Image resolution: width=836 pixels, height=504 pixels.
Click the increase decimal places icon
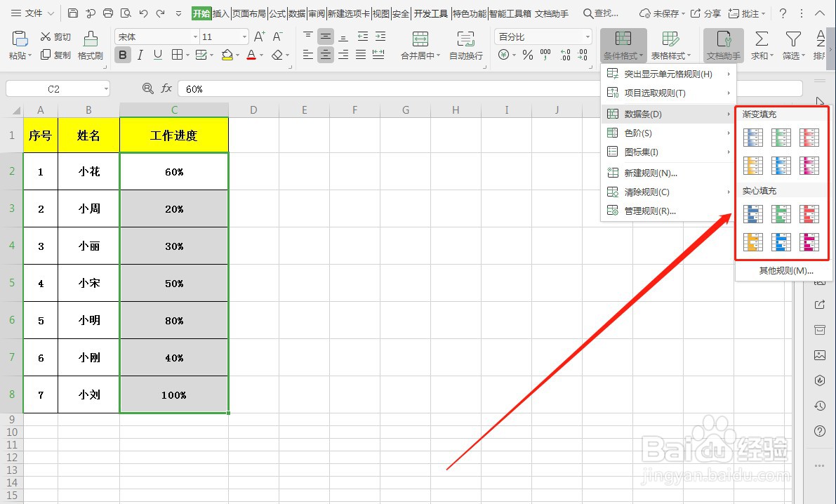(x=565, y=55)
